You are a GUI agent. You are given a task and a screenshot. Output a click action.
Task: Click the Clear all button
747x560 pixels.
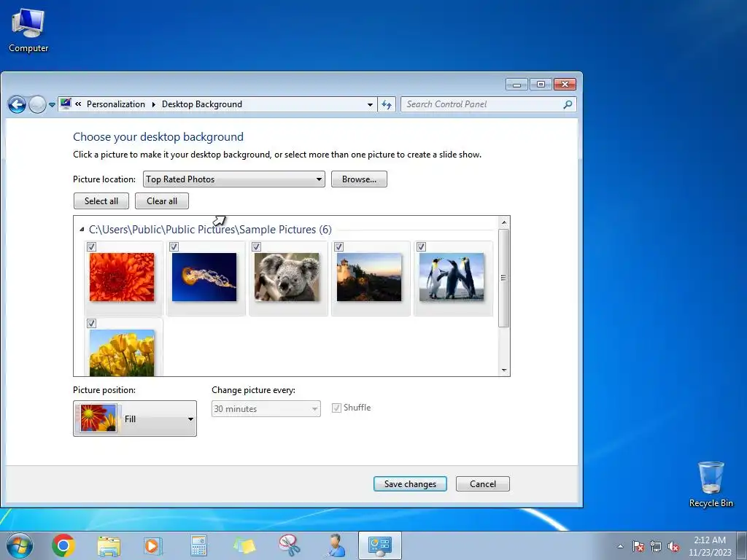[162, 201]
